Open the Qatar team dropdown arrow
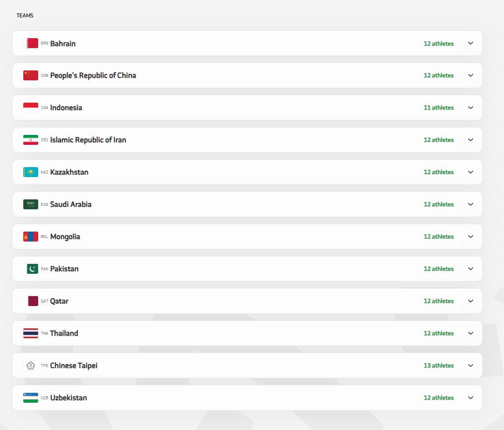The image size is (504, 430). coord(470,301)
